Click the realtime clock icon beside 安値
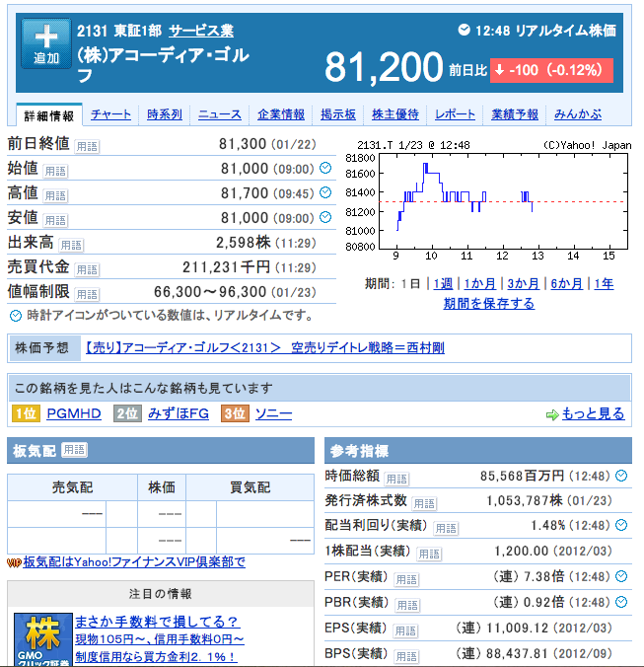The image size is (644, 667). (325, 217)
